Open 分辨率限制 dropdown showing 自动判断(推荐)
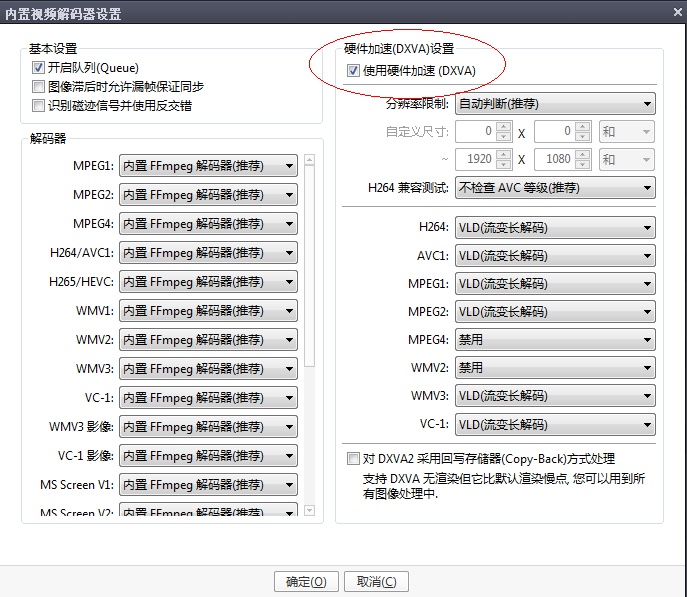 point(555,104)
